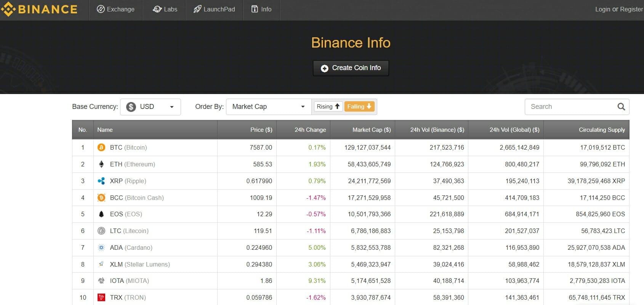Click the Info document icon
Screen dimensions: 644x305
point(255,9)
